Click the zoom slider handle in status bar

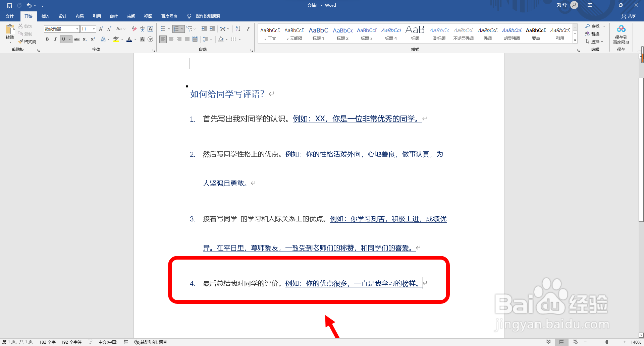[607, 342]
